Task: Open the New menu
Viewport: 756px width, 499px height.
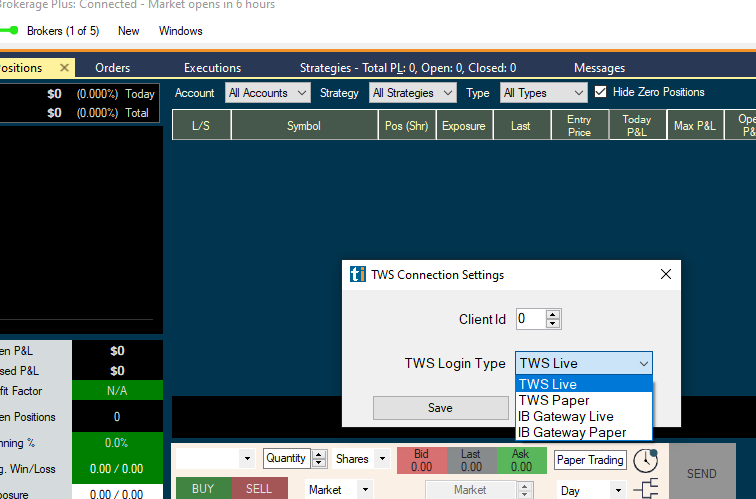Action: tap(128, 31)
